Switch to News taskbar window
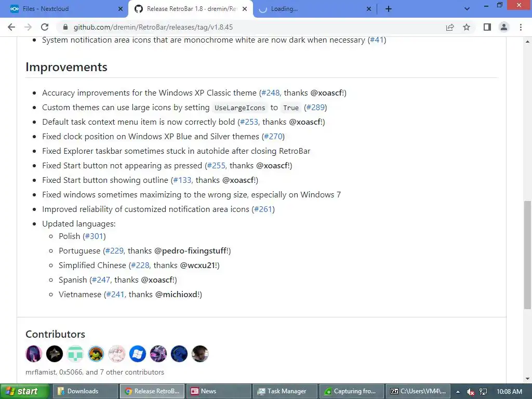532x399 pixels. (x=219, y=391)
